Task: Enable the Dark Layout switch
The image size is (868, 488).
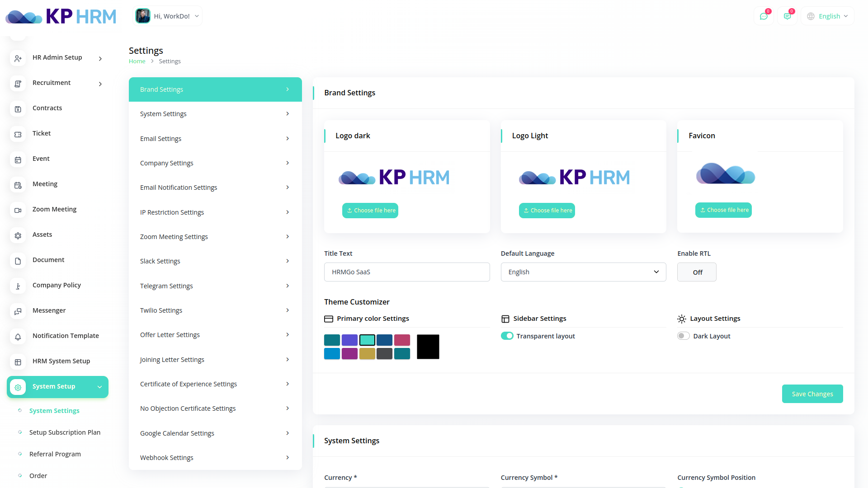Action: [x=684, y=336]
